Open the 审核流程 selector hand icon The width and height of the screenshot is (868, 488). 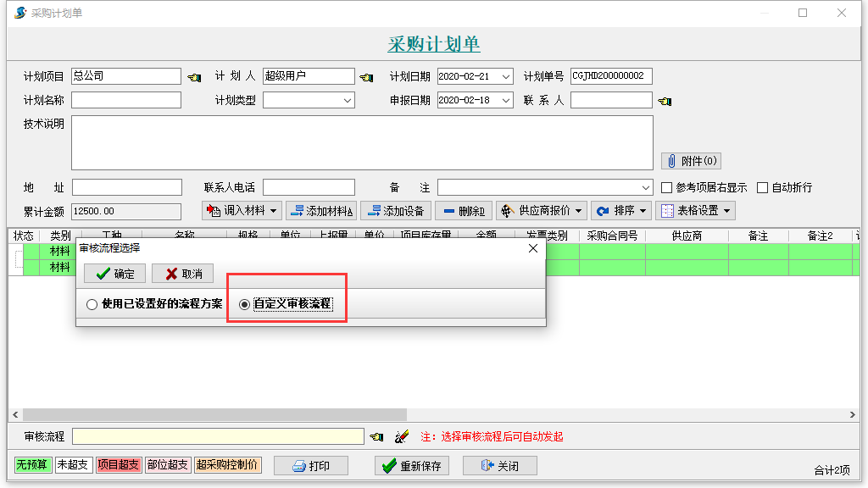pyautogui.click(x=377, y=437)
